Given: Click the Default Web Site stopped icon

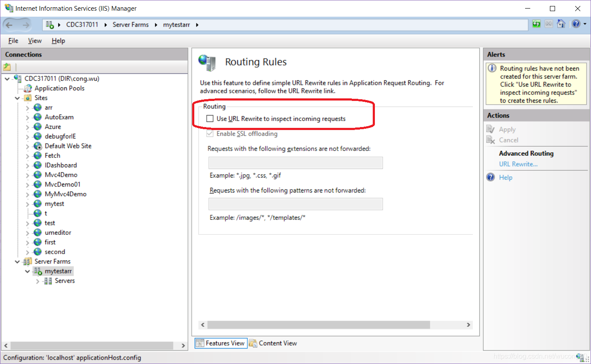Looking at the screenshot, I should point(38,146).
